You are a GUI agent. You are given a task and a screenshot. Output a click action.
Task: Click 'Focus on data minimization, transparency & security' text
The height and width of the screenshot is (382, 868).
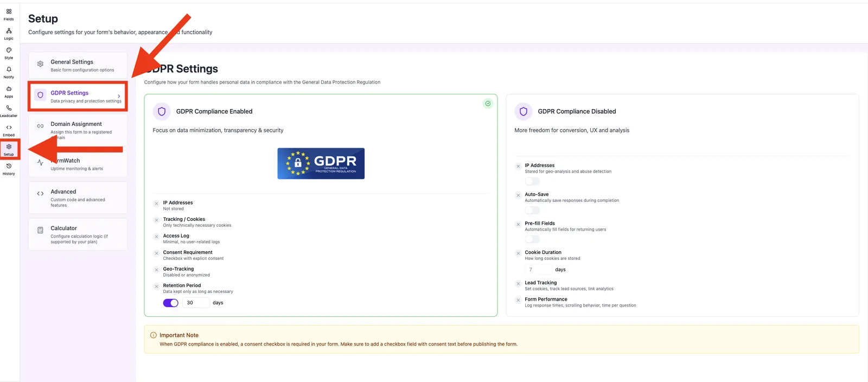tap(218, 130)
